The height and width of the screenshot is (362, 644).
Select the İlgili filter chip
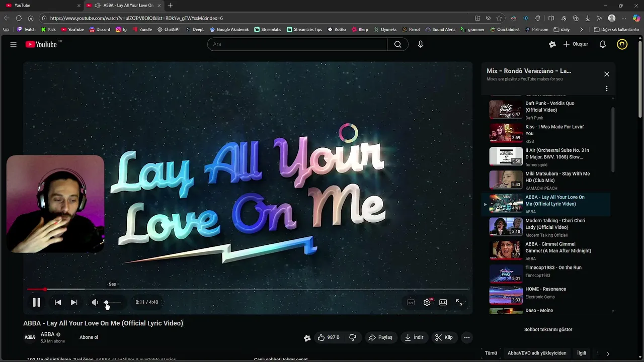pyautogui.click(x=581, y=353)
